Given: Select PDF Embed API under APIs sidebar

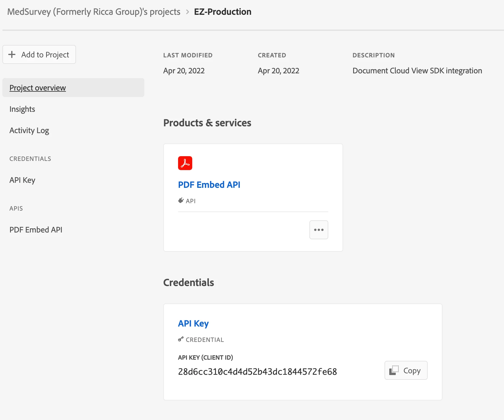Looking at the screenshot, I should (36, 230).
